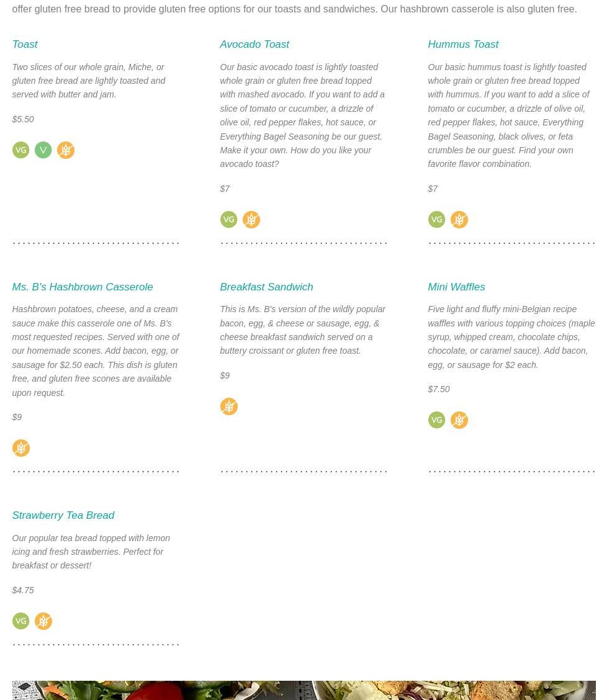Click gluten free icon under Avocado Toast
Viewport: 599px width, 700px height.
click(x=251, y=220)
